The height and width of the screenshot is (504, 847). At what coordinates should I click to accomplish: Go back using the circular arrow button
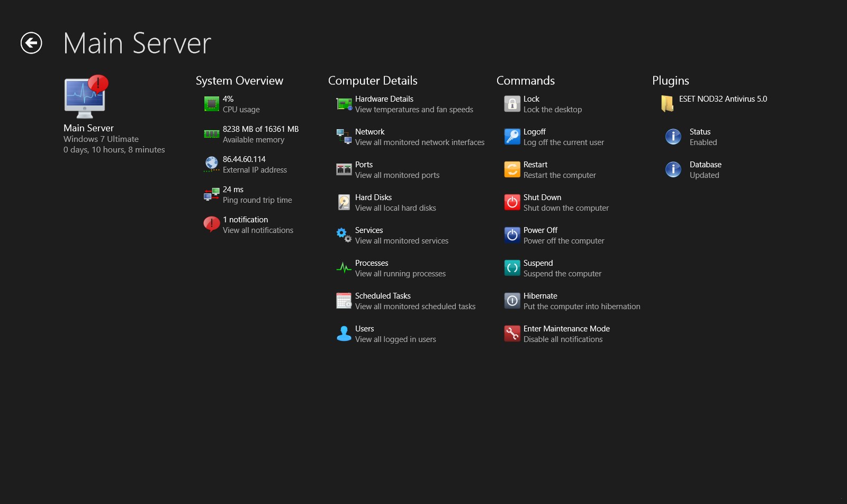click(31, 43)
